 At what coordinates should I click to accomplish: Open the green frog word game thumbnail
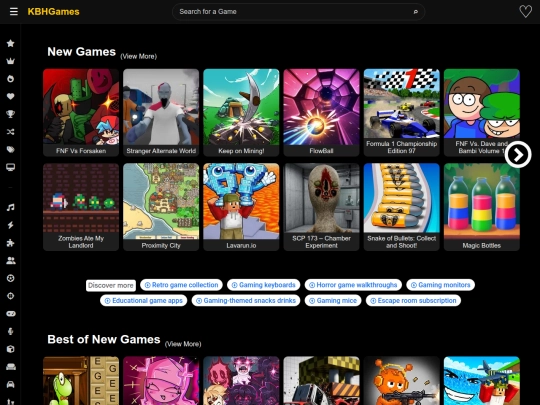pos(81,381)
